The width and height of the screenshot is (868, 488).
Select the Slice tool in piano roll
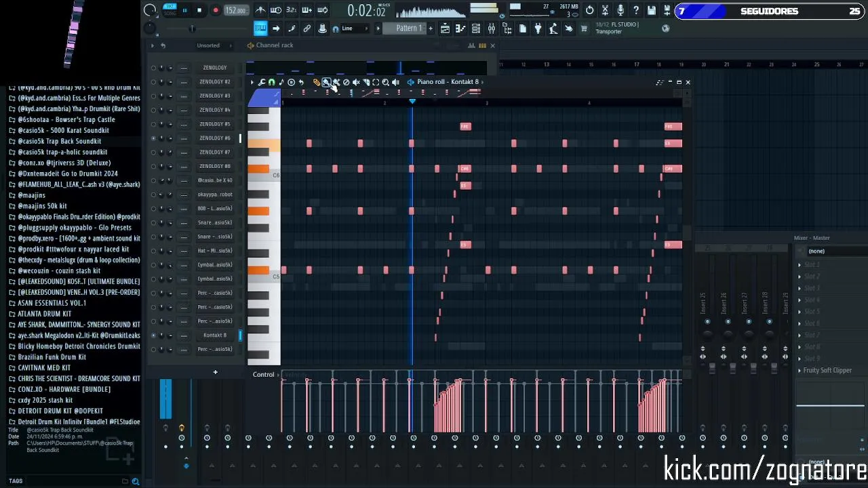coord(366,82)
